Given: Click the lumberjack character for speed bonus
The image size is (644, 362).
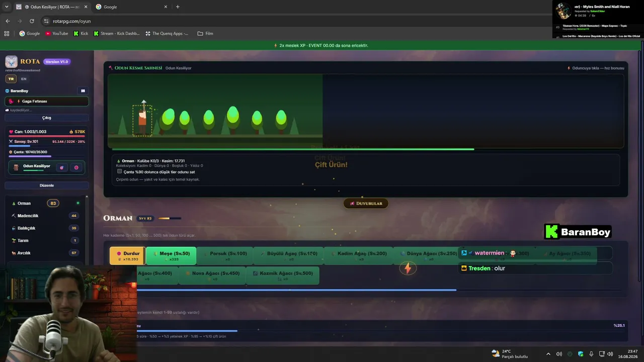Looking at the screenshot, I should click(142, 120).
